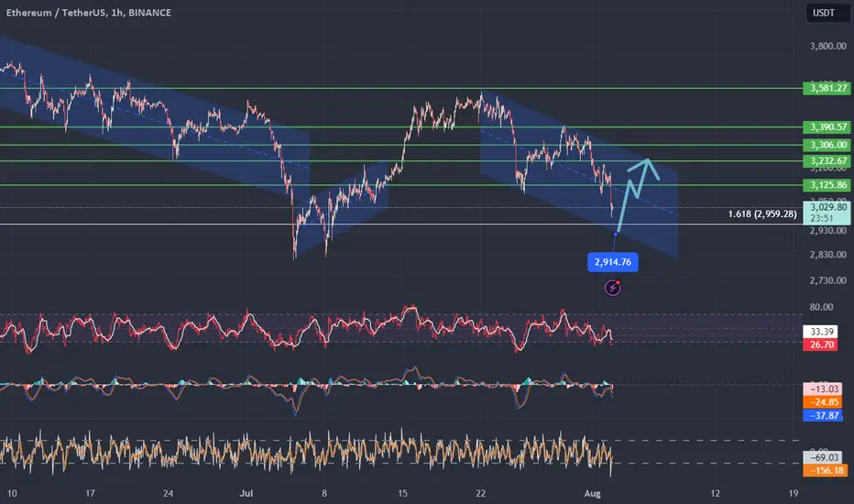Click the 33.39 RSI value label
854x504 pixels.
820,332
